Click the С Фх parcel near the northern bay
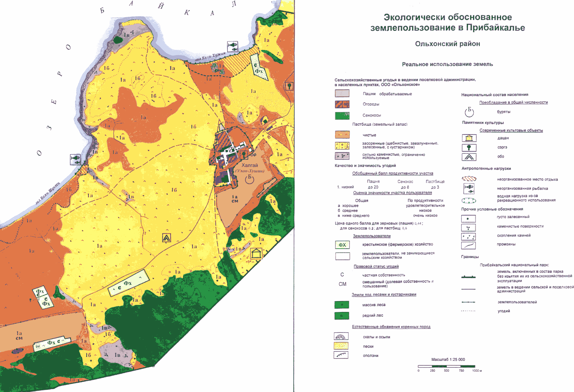The image size is (574, 392). (259, 67)
